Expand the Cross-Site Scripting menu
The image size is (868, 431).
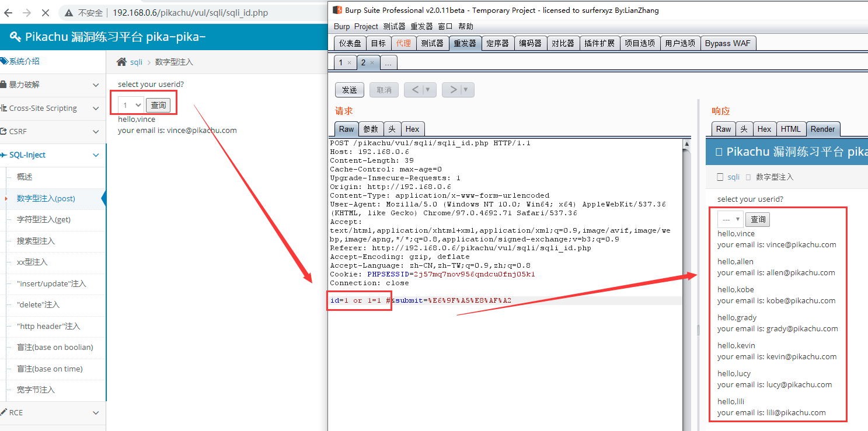[x=96, y=108]
